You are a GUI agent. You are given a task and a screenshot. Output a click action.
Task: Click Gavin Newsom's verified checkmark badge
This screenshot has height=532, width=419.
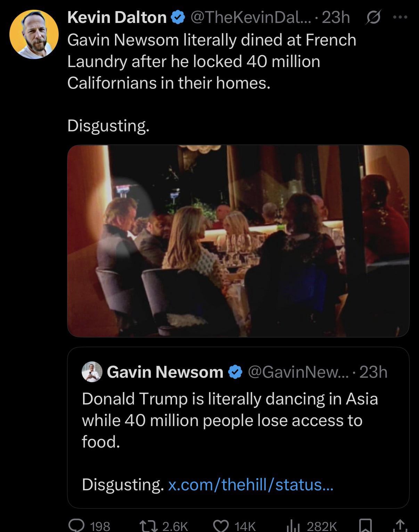235,372
